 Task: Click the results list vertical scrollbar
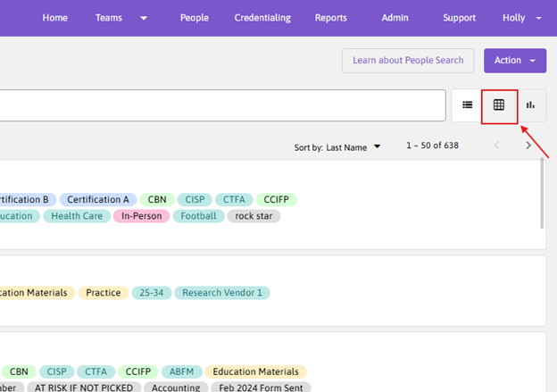pos(542,194)
